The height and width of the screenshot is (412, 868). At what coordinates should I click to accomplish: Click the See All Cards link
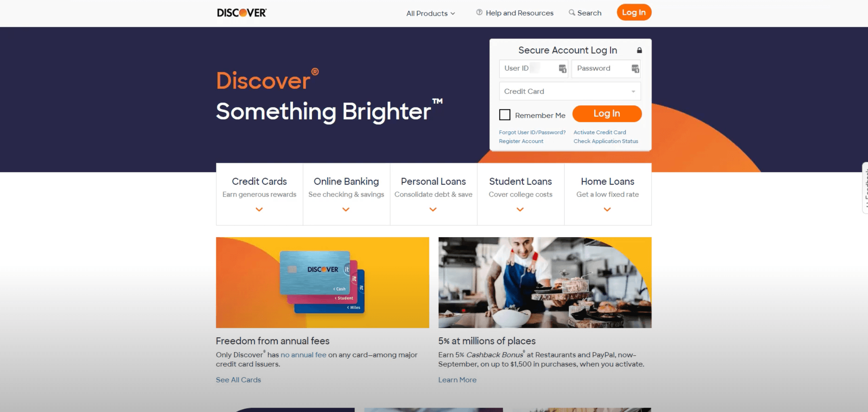point(238,380)
